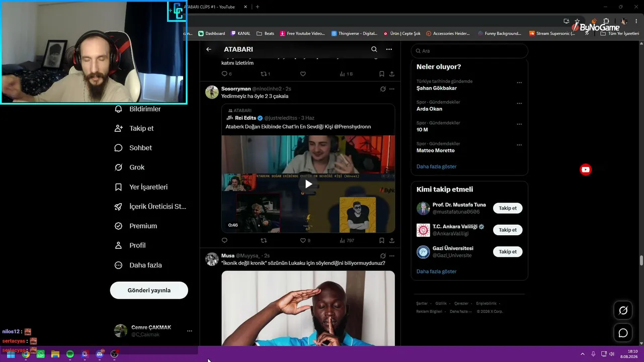
Task: Open the floating Grok button
Action: tap(623, 311)
